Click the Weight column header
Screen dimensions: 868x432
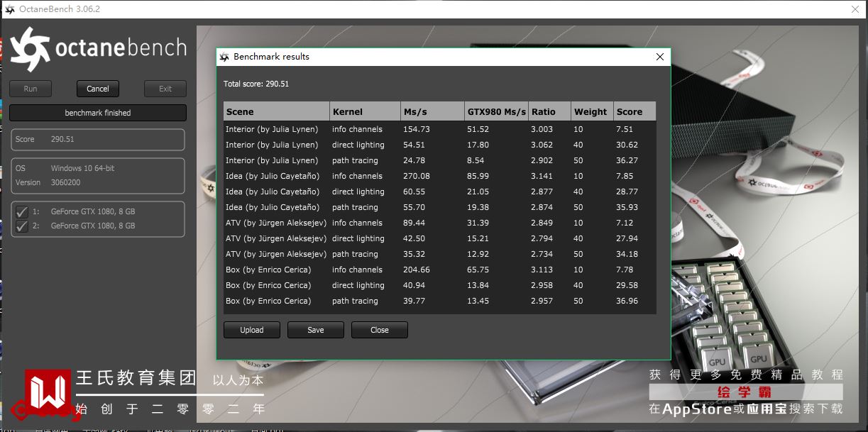[x=592, y=111]
